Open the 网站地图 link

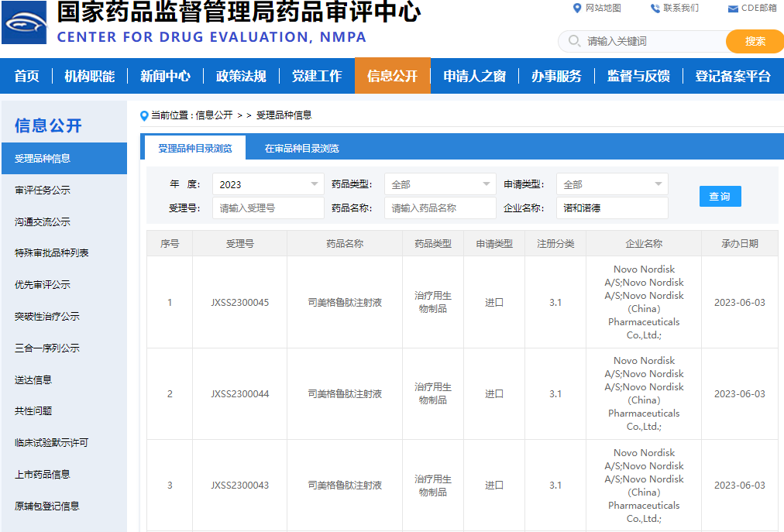click(x=603, y=8)
